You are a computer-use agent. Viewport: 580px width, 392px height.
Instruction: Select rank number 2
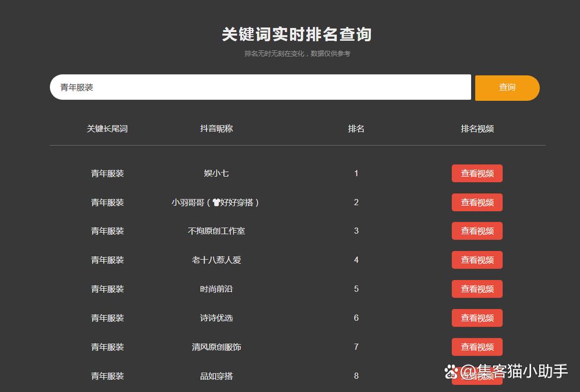pos(356,202)
